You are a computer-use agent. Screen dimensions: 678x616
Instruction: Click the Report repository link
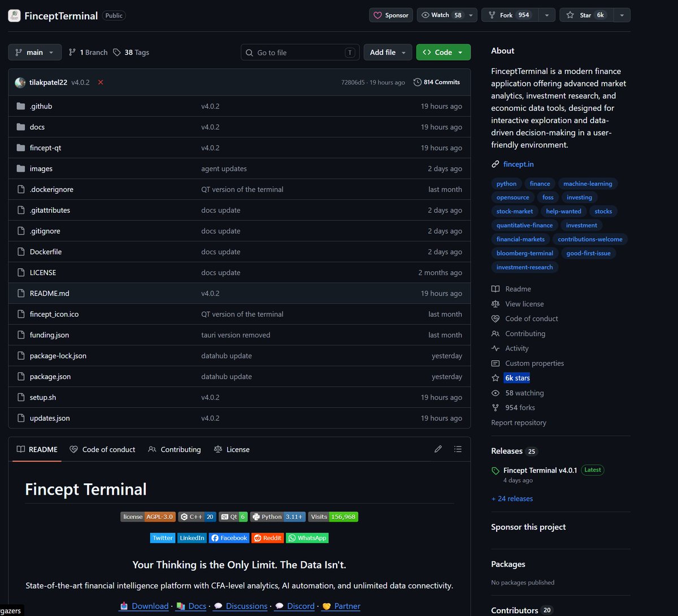(519, 422)
